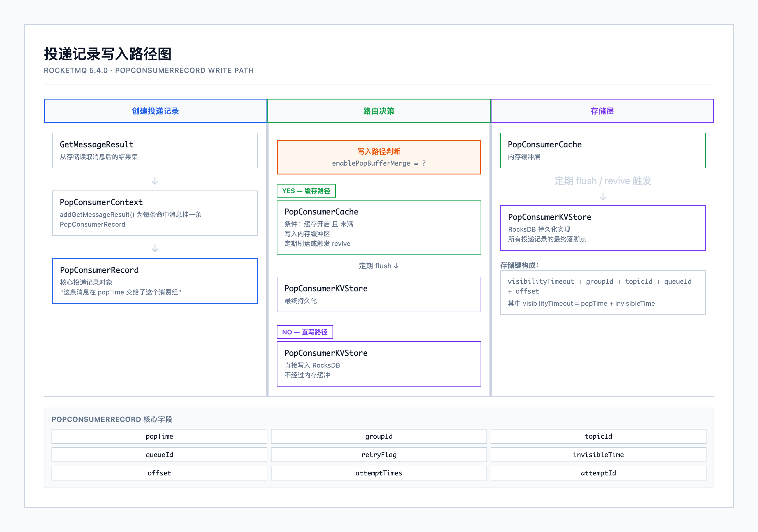The width and height of the screenshot is (758, 532).
Task: Click the NO — 直写路径 tag
Action: [305, 332]
